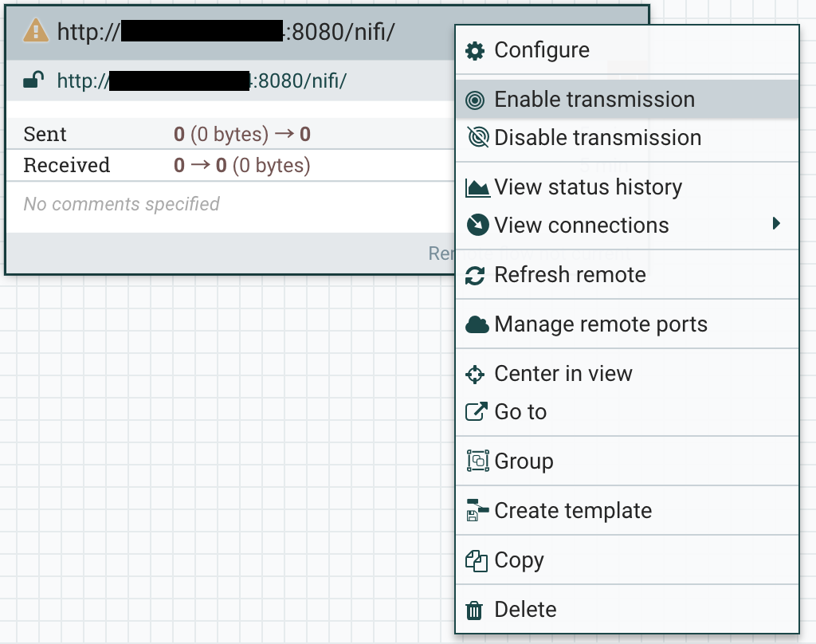This screenshot has height=644, width=816.
Task: Click the No comments specified text
Action: (122, 204)
